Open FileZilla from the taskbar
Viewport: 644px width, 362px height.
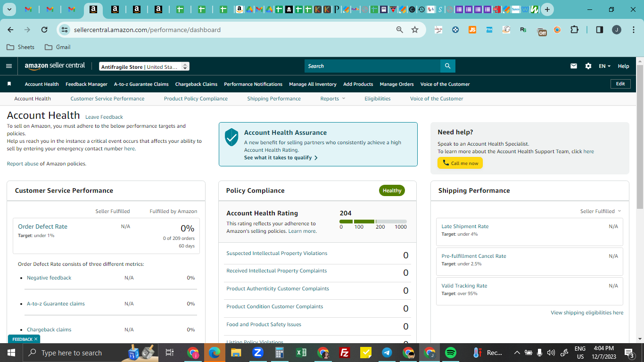click(x=345, y=353)
